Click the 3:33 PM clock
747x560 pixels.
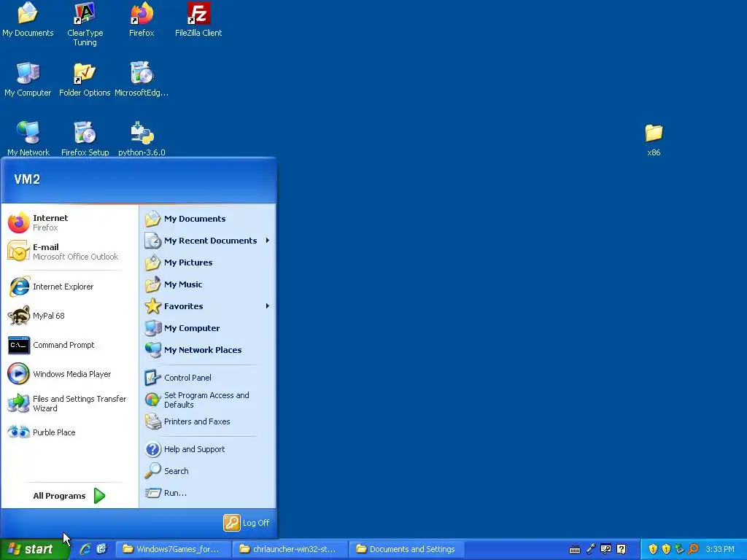[x=720, y=549]
